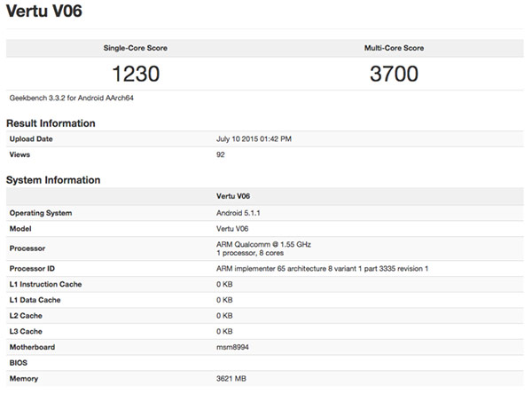
Task: Select the Vertu V06 column header in System Information
Action: pos(233,196)
